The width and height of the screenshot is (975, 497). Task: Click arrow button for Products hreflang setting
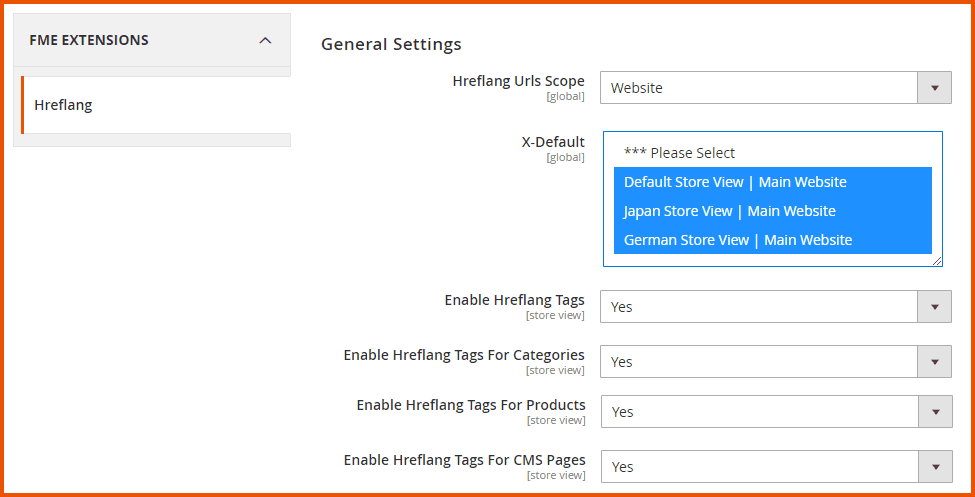click(x=934, y=412)
